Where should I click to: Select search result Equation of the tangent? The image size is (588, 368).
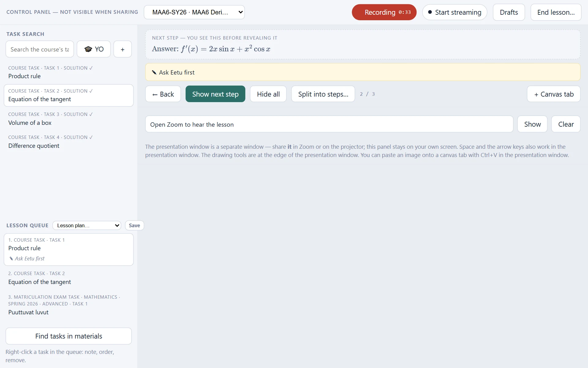69,95
